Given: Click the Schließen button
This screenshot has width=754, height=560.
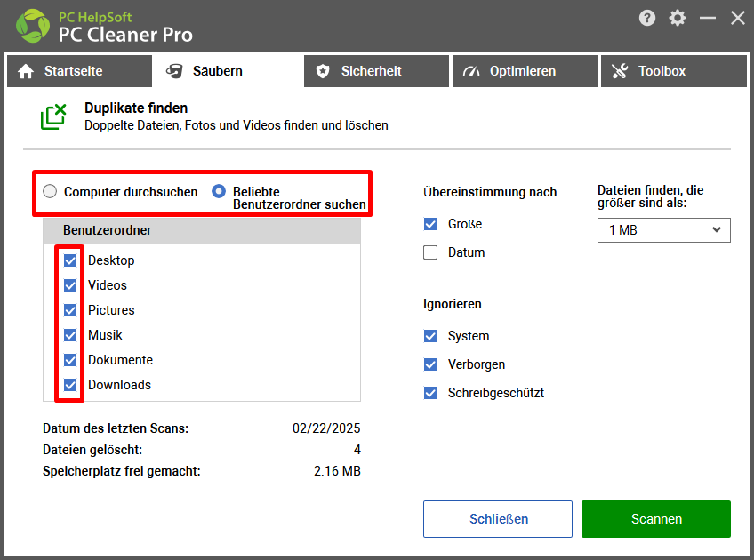Looking at the screenshot, I should coord(498,519).
